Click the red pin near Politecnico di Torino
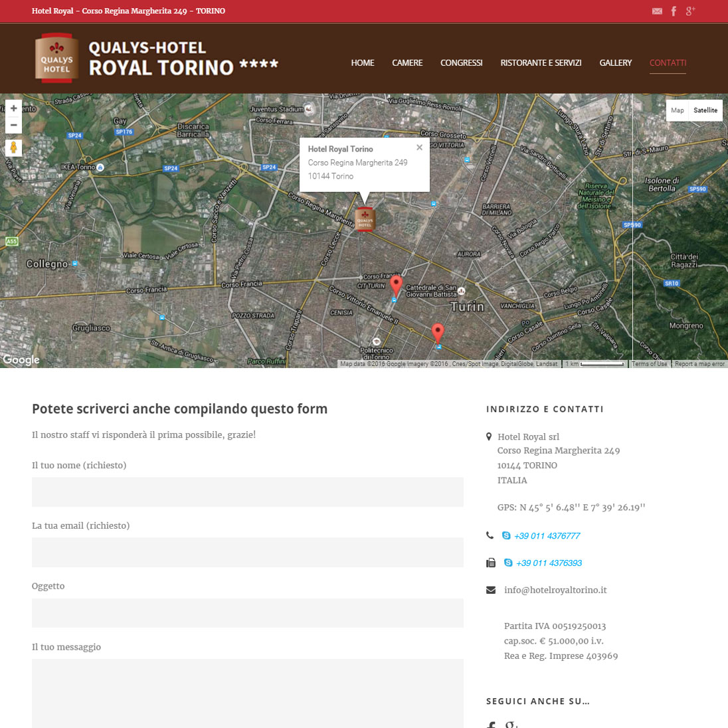Viewport: 728px width, 728px height. coord(438,333)
